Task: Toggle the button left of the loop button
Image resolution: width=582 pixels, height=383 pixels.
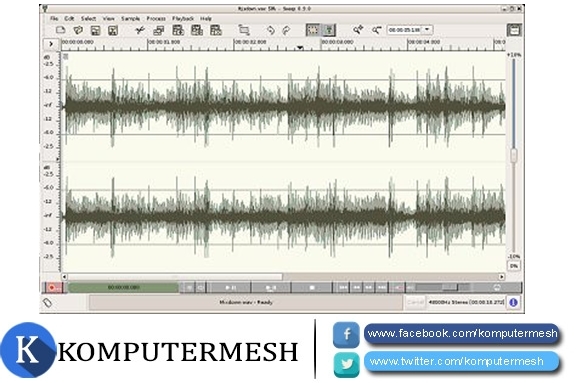Action: 189,288
